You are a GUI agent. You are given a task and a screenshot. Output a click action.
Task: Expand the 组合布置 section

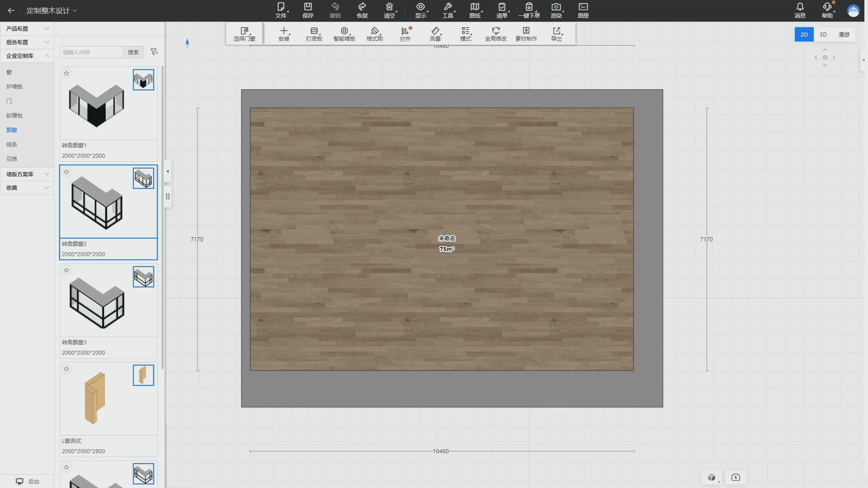[27, 42]
